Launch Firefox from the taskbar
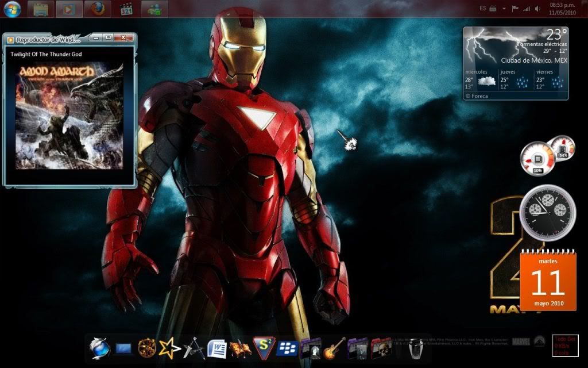588x368 pixels. [98, 9]
